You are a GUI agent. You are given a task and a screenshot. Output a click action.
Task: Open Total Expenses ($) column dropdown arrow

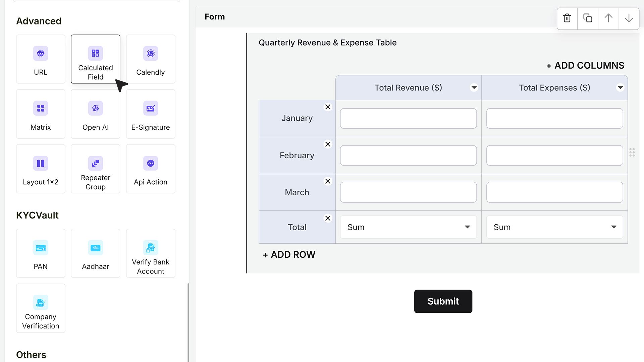pyautogui.click(x=620, y=88)
